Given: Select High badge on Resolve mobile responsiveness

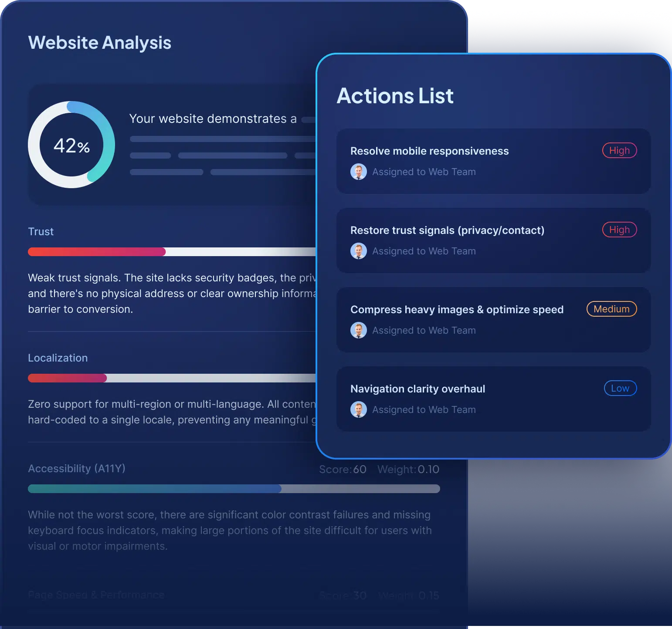Looking at the screenshot, I should pos(619,150).
